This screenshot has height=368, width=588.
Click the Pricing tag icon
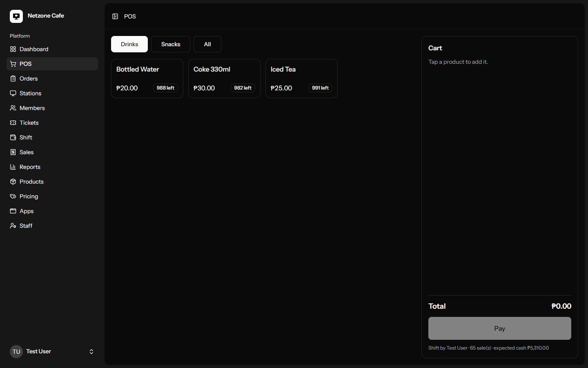(x=13, y=196)
